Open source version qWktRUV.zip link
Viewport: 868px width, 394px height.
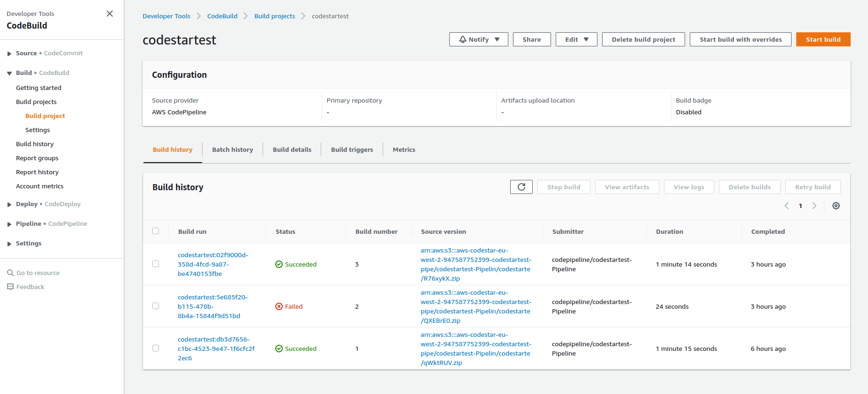476,349
